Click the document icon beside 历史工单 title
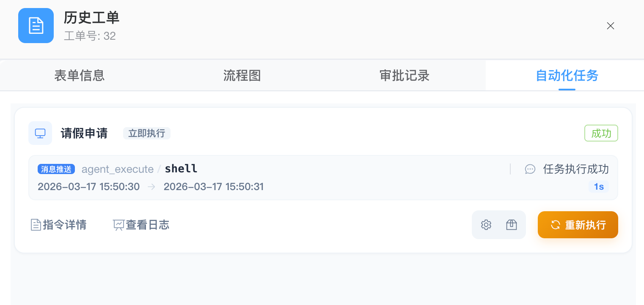Image resolution: width=644 pixels, height=305 pixels. 36,25
